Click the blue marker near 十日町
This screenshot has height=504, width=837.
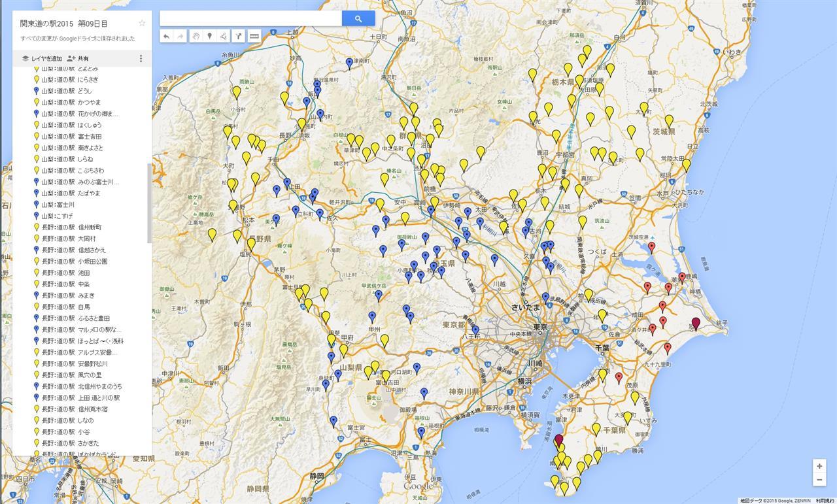point(349,63)
